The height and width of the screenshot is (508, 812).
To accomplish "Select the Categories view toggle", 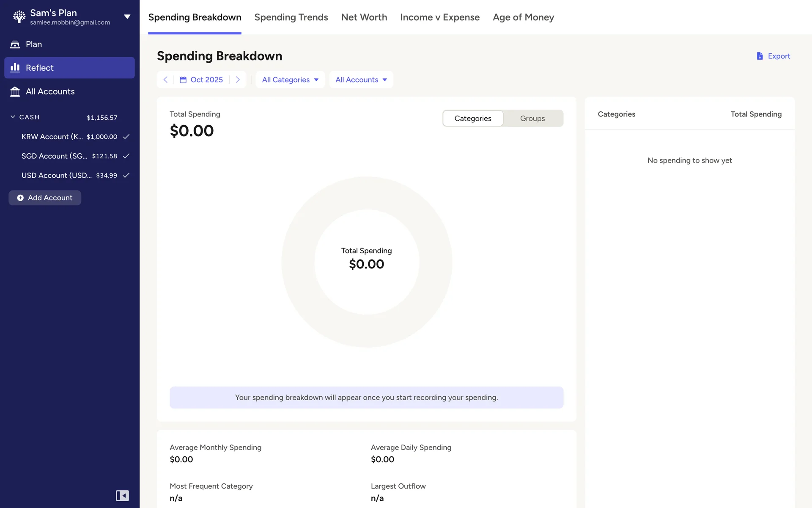I will (473, 119).
